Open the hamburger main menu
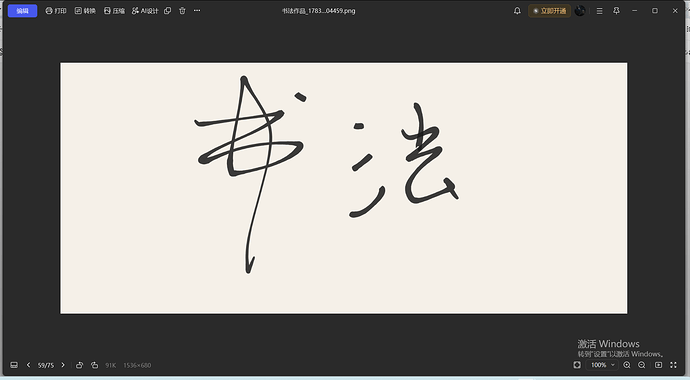Image resolution: width=690 pixels, height=380 pixels. [x=599, y=11]
